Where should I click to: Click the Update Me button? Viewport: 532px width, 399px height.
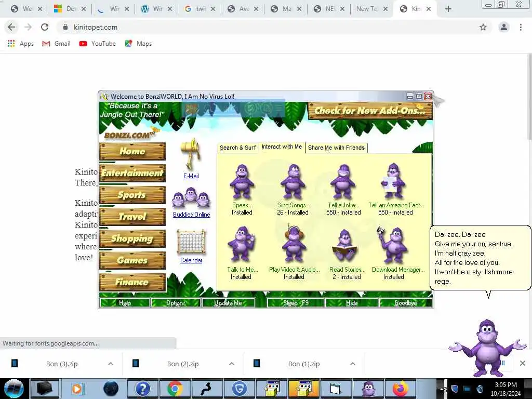228,303
